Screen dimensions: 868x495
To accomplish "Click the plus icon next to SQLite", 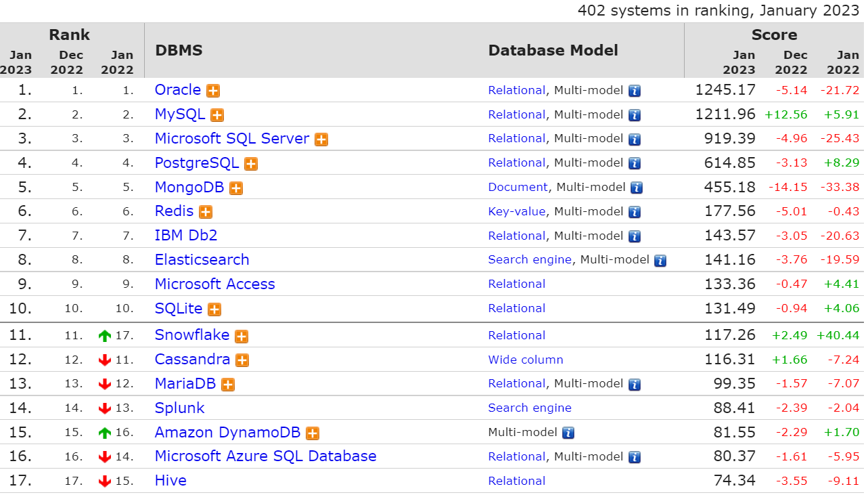I will click(214, 309).
